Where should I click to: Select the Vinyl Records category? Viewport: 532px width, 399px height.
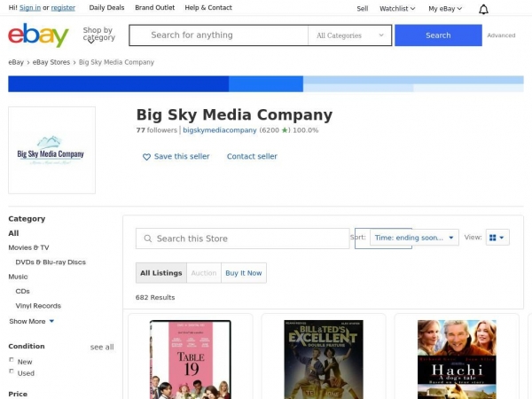pos(38,306)
